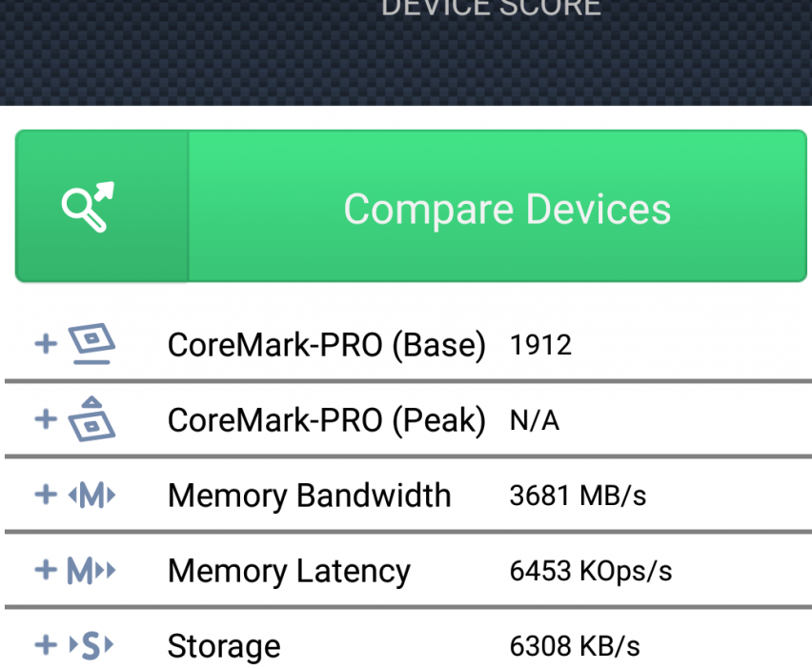Click the Memory Bandwidth M icon
Image resolution: width=812 pixels, height=669 pixels.
pyautogui.click(x=91, y=496)
